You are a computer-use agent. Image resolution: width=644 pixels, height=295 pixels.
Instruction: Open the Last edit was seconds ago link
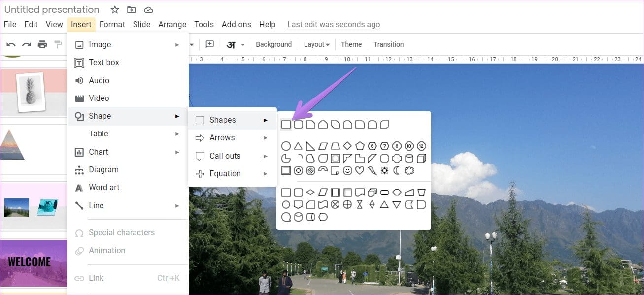[334, 24]
